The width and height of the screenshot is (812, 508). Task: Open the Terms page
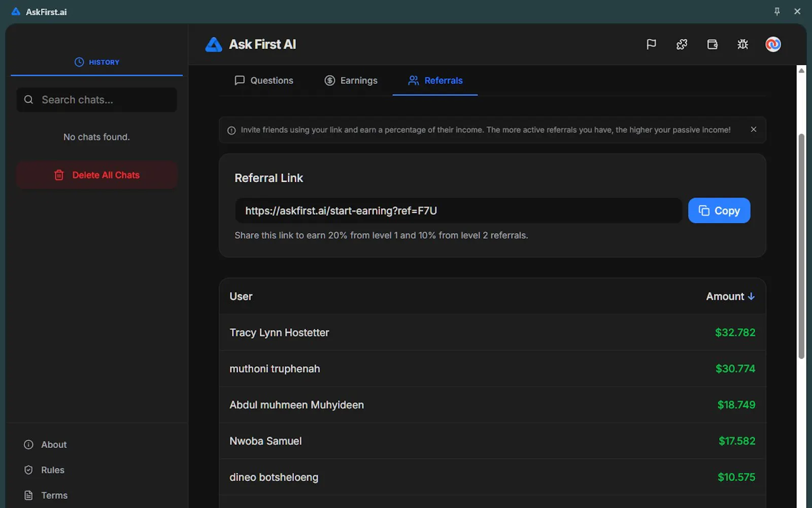click(x=46, y=495)
